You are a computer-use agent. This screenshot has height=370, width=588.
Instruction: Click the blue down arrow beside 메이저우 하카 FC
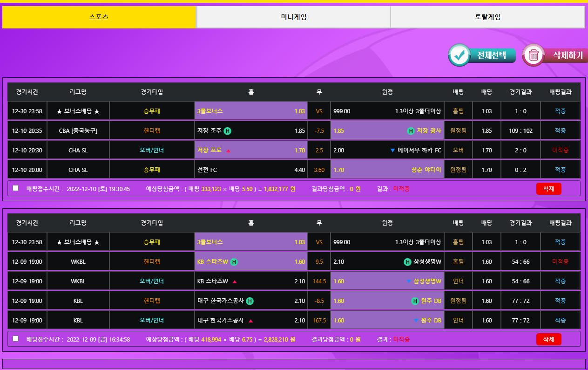(x=392, y=151)
